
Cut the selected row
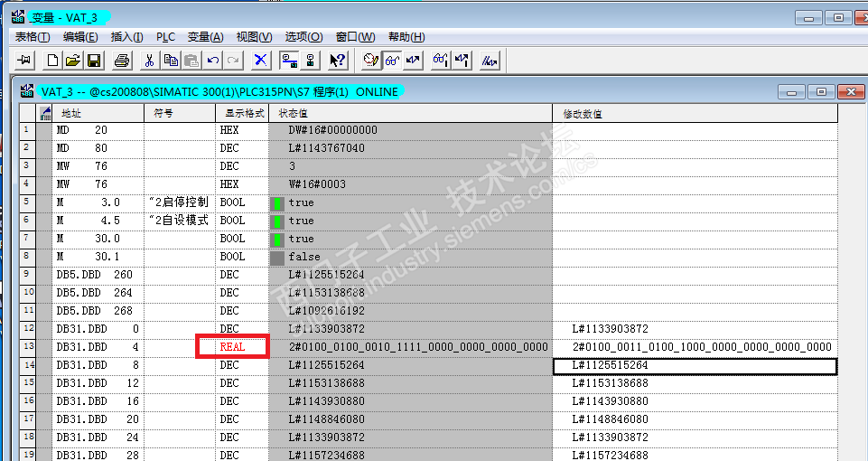tap(149, 60)
